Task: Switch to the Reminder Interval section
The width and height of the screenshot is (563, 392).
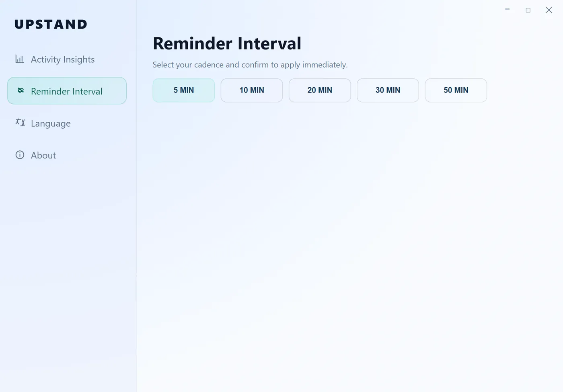Action: (67, 91)
